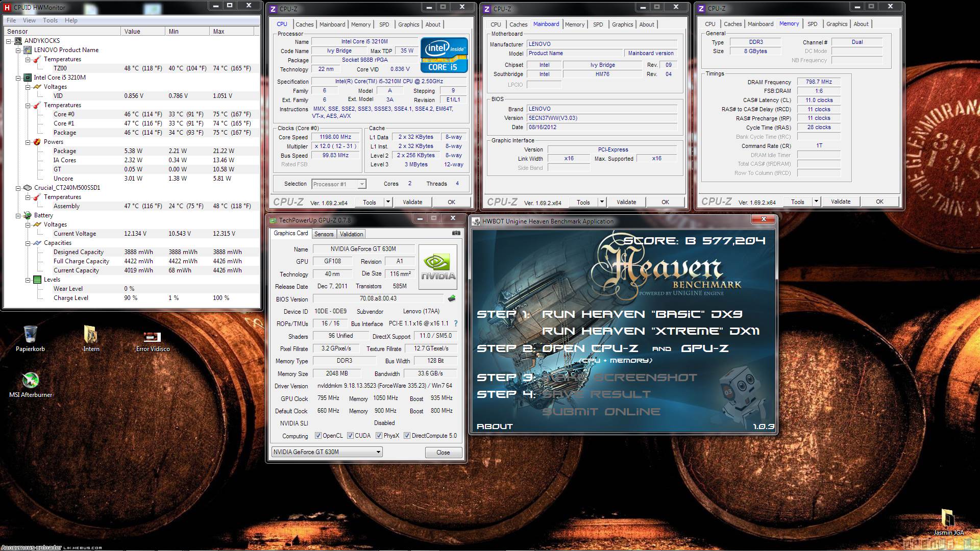Click ABOUT in Heaven Benchmark window
The height and width of the screenshot is (551, 980).
point(495,427)
